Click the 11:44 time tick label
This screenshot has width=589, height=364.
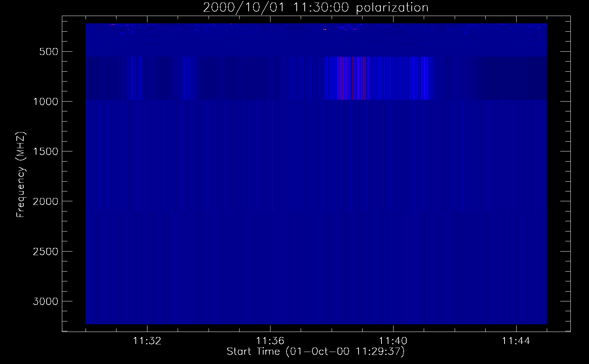point(516,341)
